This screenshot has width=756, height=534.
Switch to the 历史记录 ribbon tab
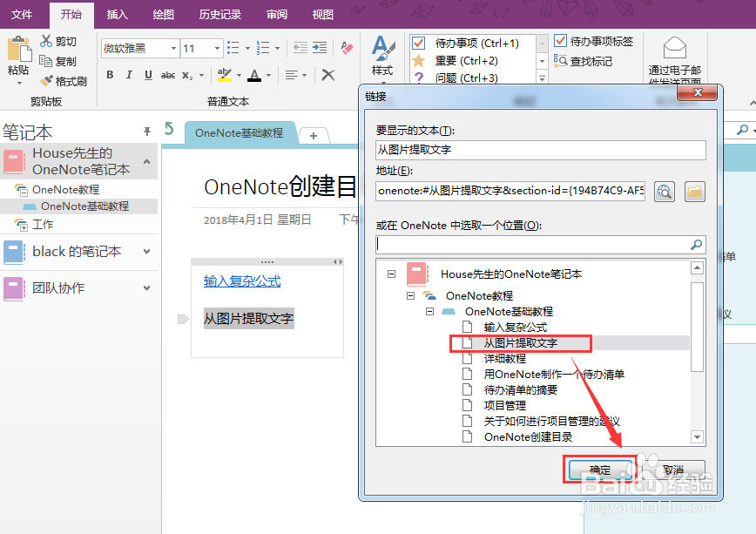click(x=219, y=15)
